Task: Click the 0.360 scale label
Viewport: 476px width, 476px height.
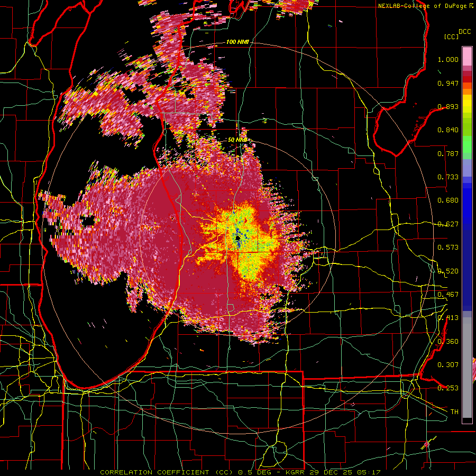Action: click(448, 342)
